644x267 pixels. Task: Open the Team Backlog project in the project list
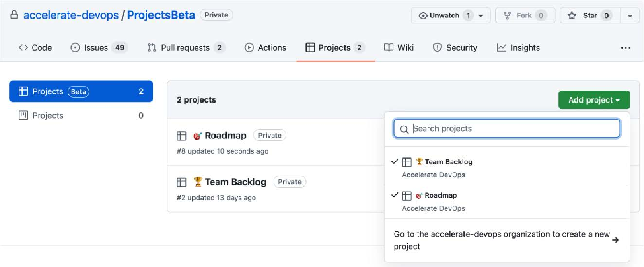(235, 182)
